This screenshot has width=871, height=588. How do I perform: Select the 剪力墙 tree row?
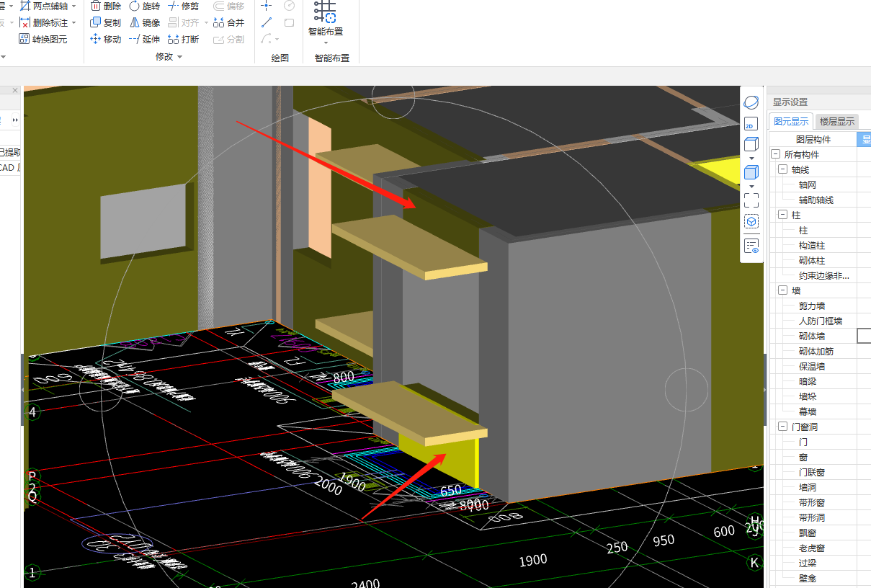point(813,306)
